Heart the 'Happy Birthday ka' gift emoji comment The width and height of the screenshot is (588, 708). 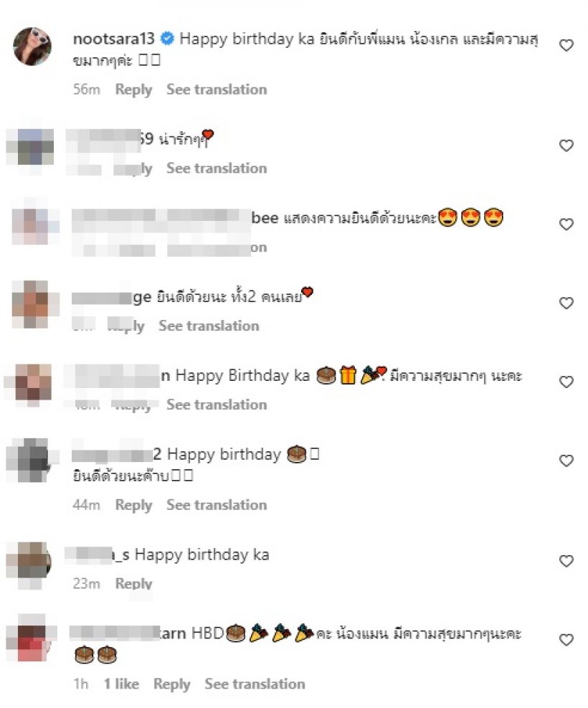566,382
